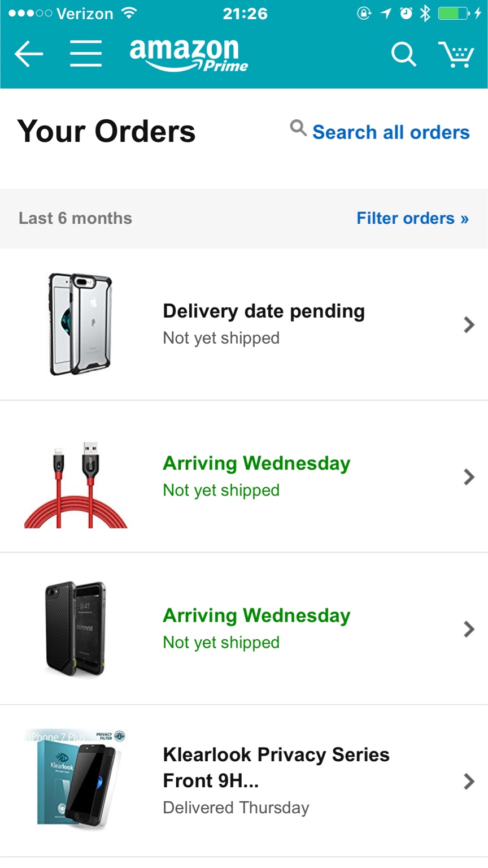Tap the clear iPhone case thumbnail
Viewport: 488px width, 868px height.
pos(80,324)
